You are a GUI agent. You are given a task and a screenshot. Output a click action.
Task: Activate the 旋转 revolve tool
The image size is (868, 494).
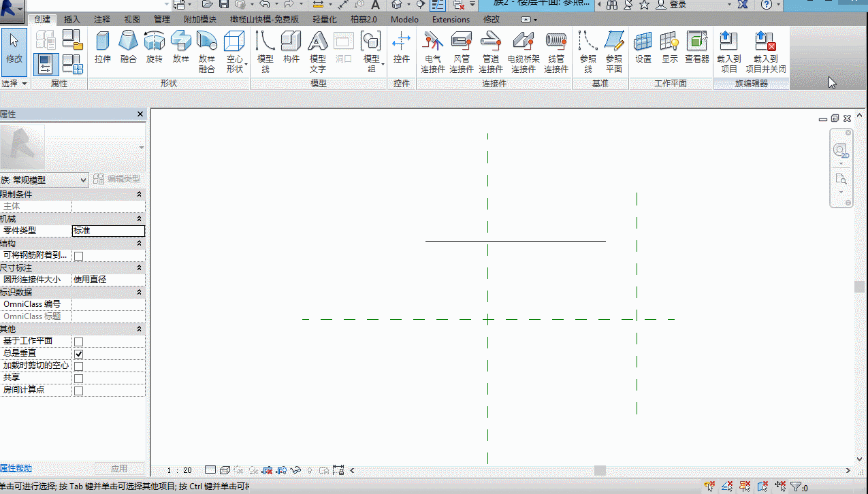155,47
